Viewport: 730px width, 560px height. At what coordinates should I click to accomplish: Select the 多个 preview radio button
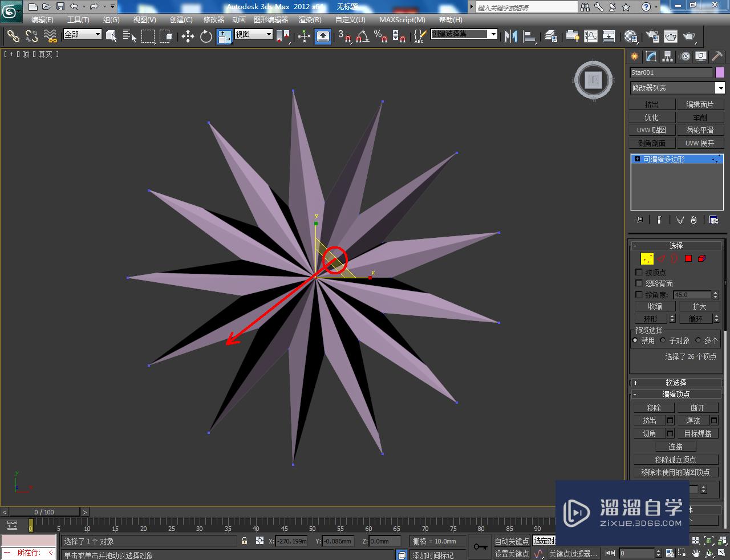tap(698, 340)
